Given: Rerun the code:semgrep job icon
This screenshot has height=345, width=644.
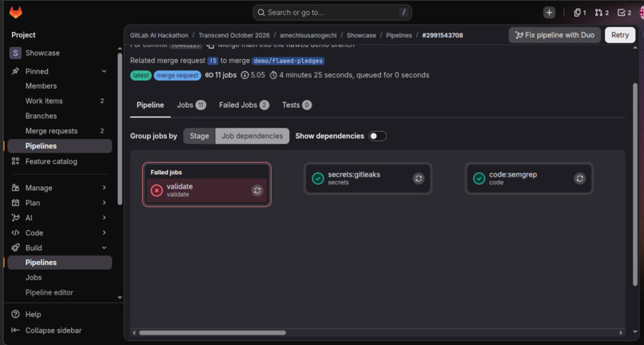Looking at the screenshot, I should point(579,178).
